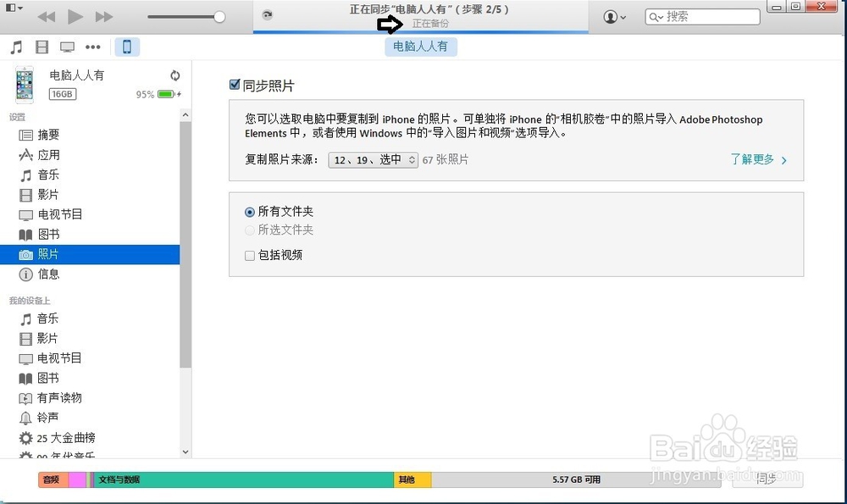Viewport: 847px width, 504px height.
Task: Click the sync refresh icon beside 电脑人人有
Action: [x=175, y=75]
